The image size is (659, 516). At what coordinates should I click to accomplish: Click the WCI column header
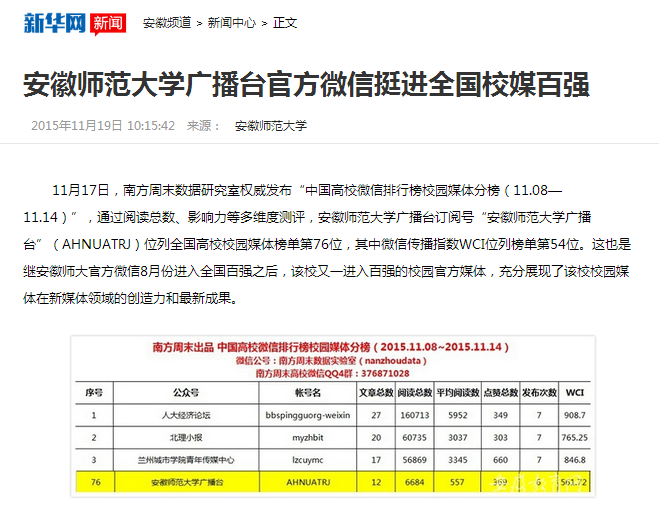coord(574,393)
